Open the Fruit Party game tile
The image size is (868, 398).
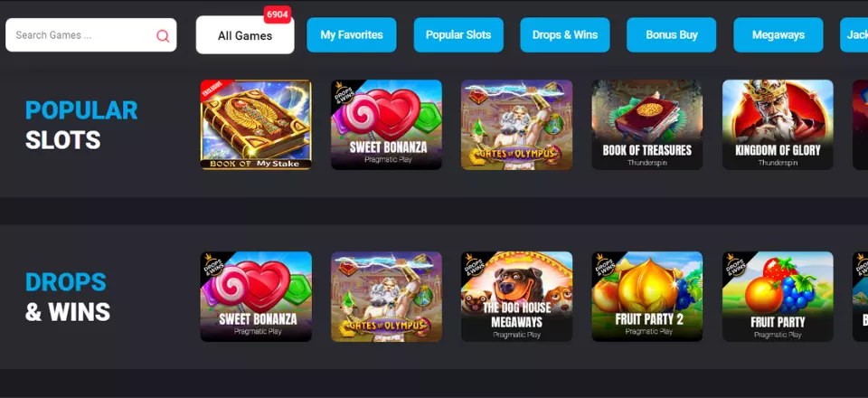click(x=778, y=297)
